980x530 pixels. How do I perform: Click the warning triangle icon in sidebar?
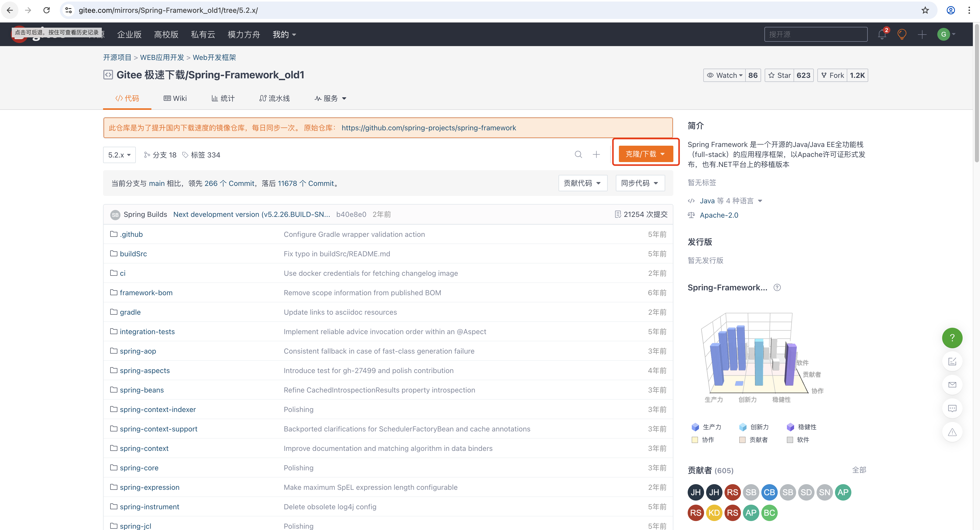[952, 432]
